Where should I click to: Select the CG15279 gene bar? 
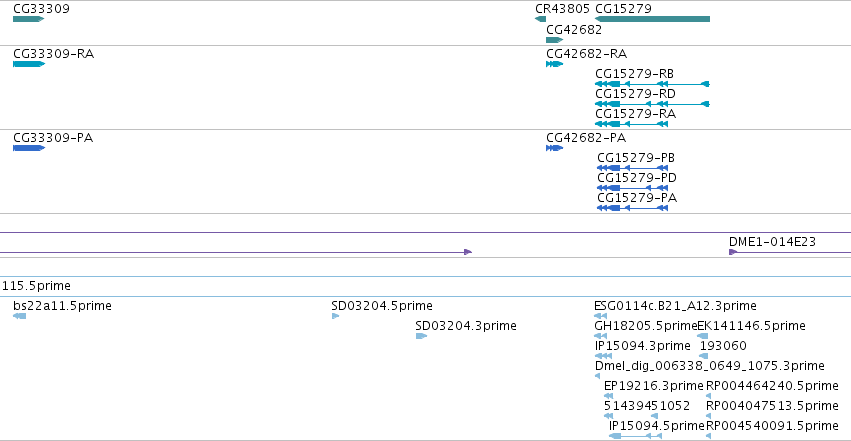[x=652, y=19]
